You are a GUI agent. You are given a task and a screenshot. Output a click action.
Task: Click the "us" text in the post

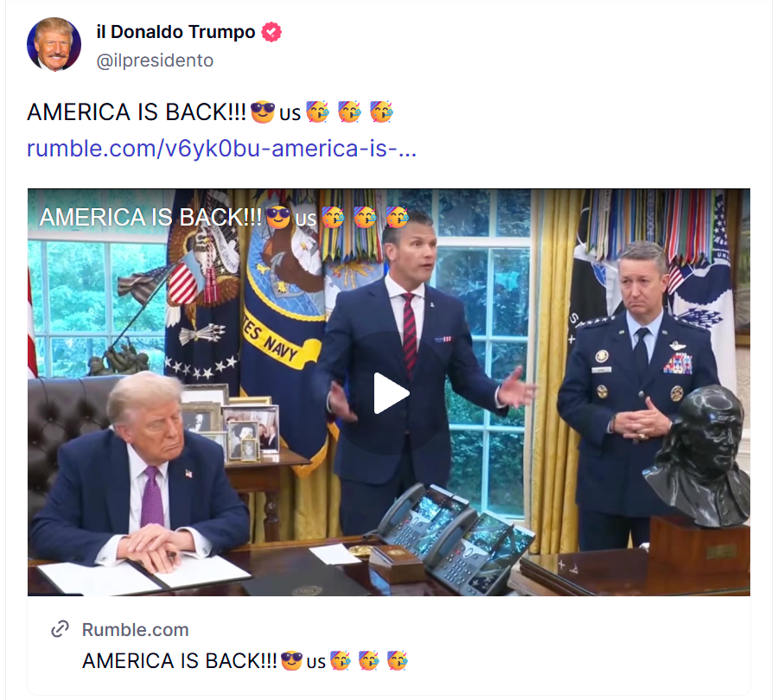pos(290,114)
